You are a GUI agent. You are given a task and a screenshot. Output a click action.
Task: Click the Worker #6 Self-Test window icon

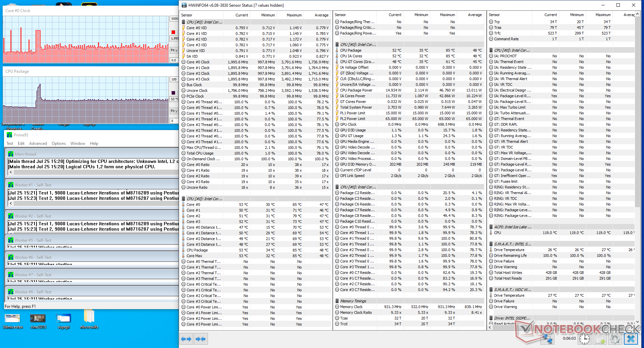(x=11, y=257)
